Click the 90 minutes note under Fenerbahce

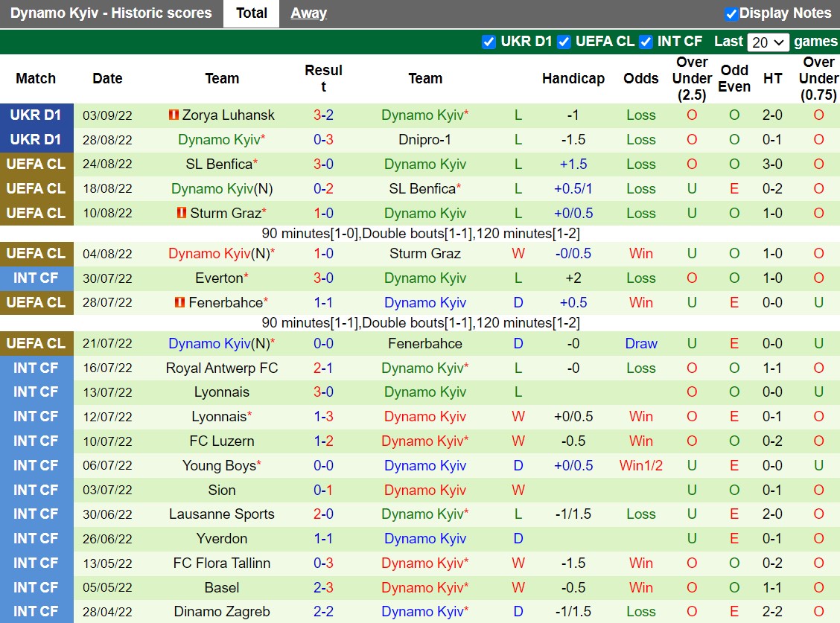tap(421, 323)
